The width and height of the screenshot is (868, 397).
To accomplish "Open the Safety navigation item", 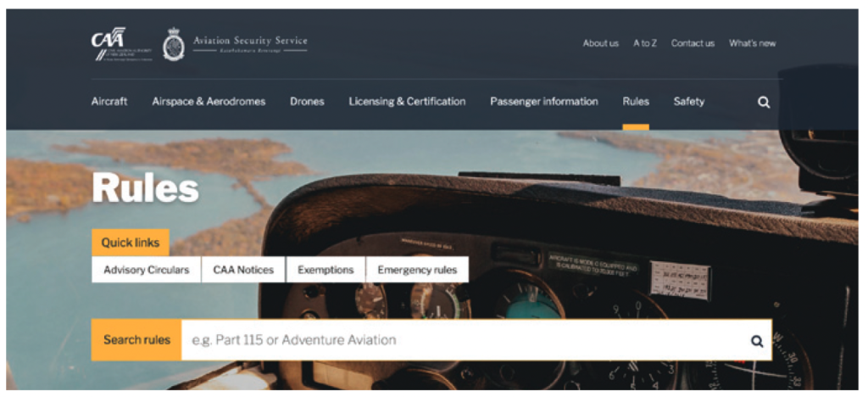I will 688,102.
